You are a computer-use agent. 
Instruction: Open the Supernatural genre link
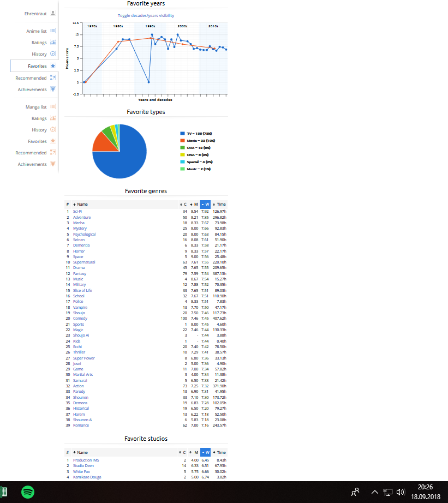pos(84,262)
